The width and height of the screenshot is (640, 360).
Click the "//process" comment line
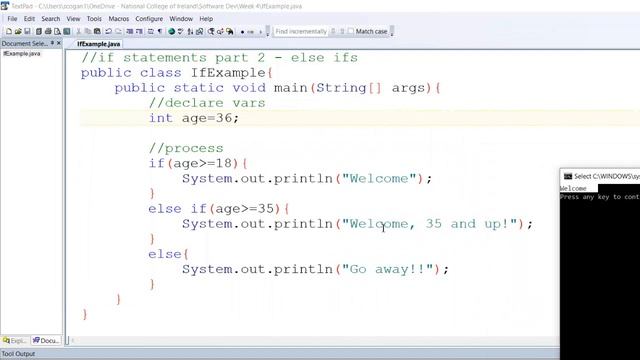pyautogui.click(x=186, y=148)
